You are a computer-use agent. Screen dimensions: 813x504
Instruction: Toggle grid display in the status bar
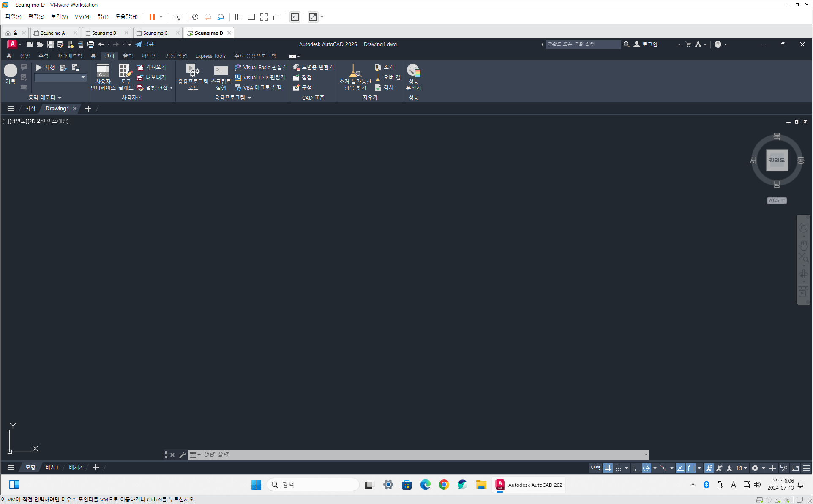[608, 468]
